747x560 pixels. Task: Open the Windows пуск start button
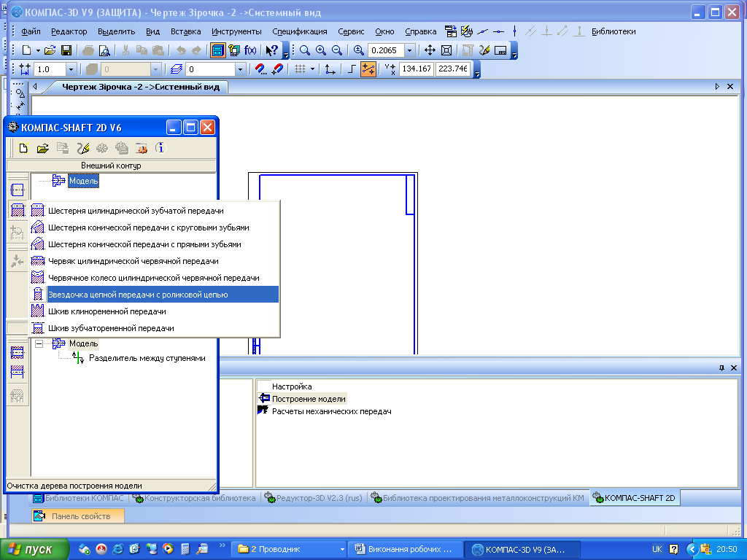(34, 549)
